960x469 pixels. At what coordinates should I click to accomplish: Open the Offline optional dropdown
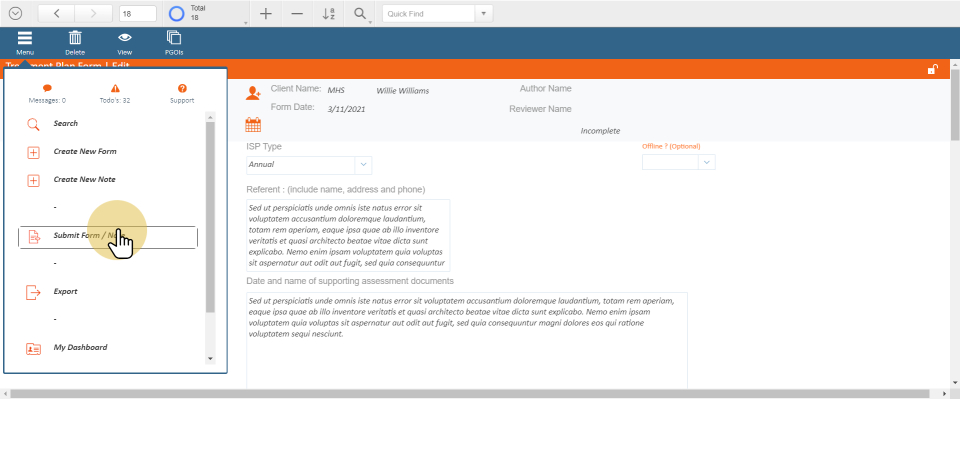point(707,162)
